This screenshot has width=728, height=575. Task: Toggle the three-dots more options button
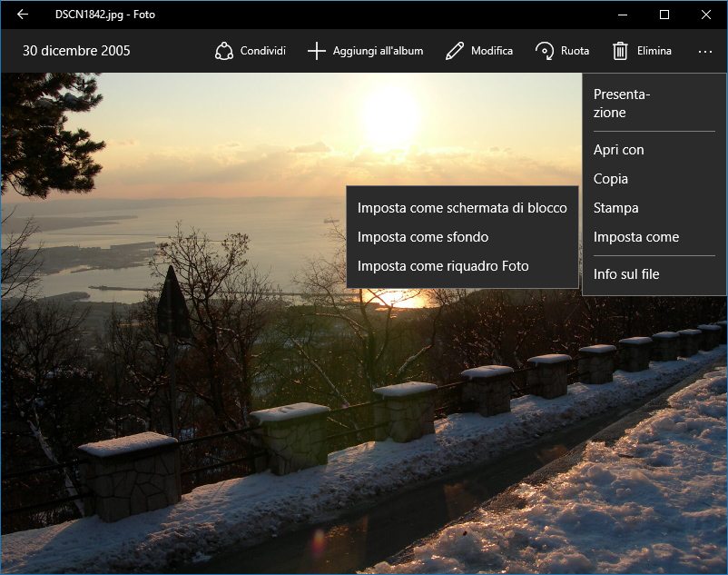coord(705,52)
